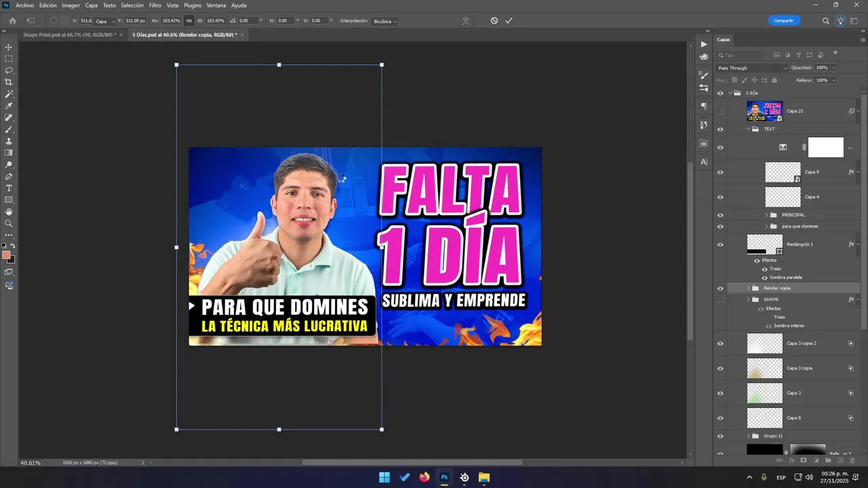Click the Home icon in options bar
868x488 pixels.
tap(12, 21)
